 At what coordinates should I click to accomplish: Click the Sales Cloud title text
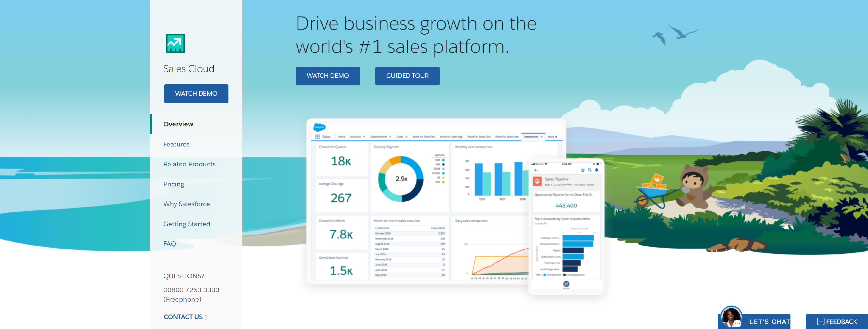pos(189,69)
